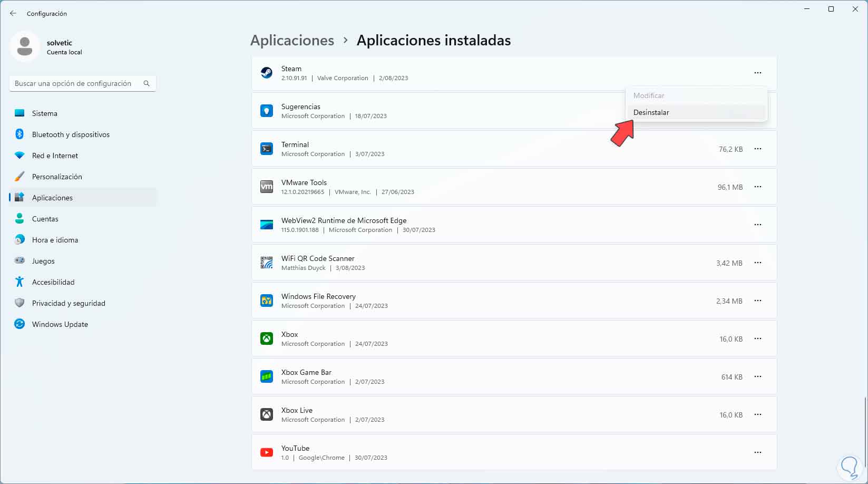Image resolution: width=868 pixels, height=484 pixels.
Task: Open Windows Update settings
Action: coord(83,324)
